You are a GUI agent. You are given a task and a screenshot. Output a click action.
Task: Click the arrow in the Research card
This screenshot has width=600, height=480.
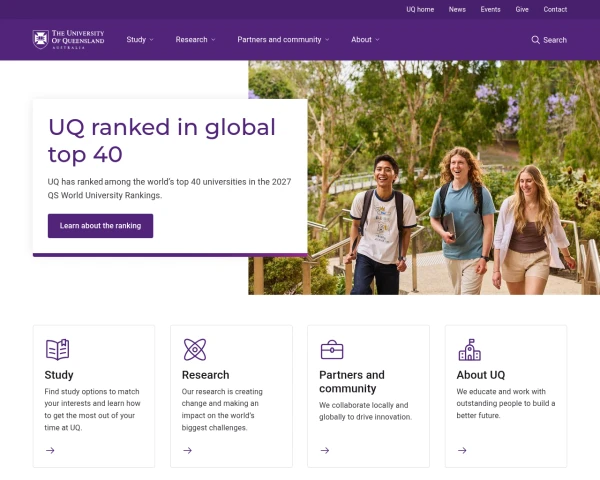pos(188,451)
